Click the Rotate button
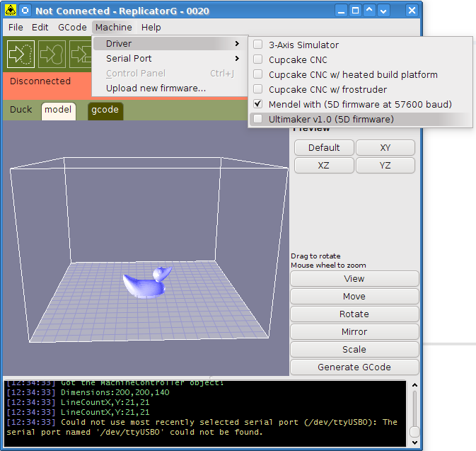 tap(354, 314)
